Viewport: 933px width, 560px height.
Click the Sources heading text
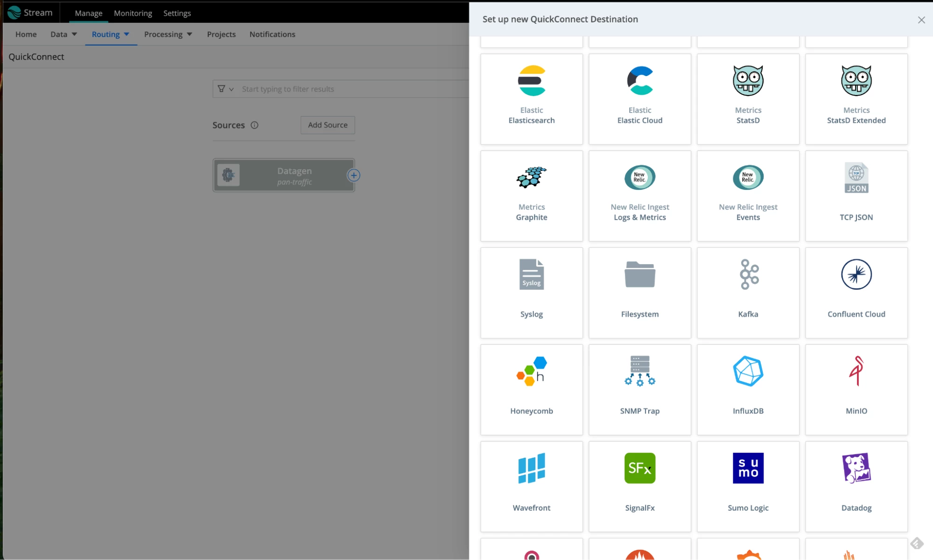(x=229, y=125)
